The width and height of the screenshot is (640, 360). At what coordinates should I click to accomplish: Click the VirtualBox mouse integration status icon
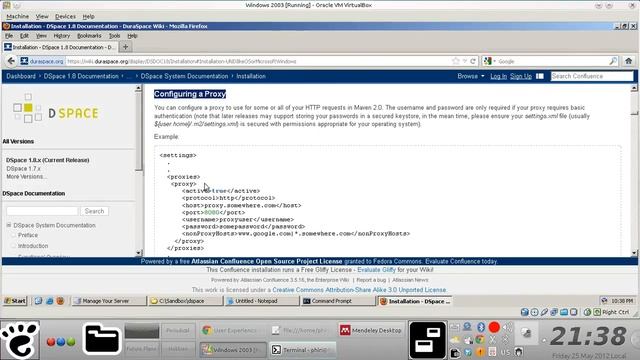[x=587, y=312]
